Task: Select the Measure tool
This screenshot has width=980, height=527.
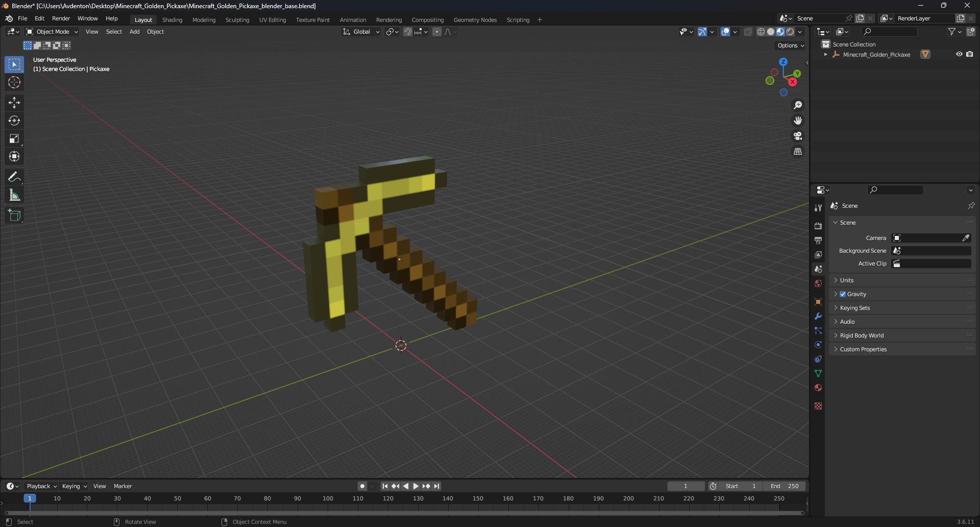Action: coord(14,195)
